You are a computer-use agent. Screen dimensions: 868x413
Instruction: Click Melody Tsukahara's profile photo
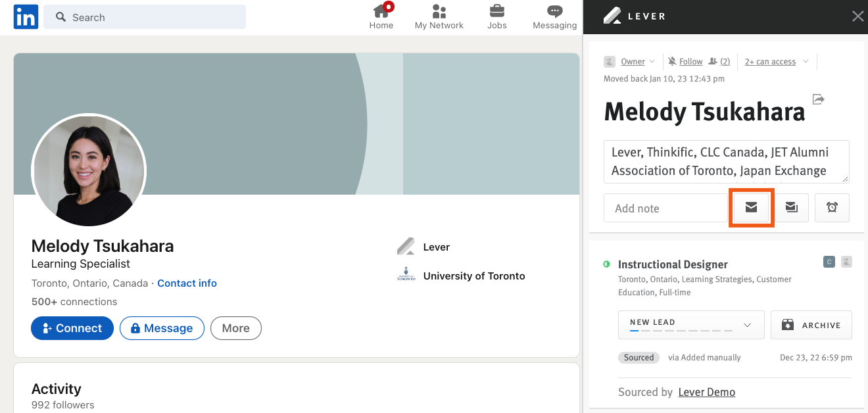pos(89,171)
